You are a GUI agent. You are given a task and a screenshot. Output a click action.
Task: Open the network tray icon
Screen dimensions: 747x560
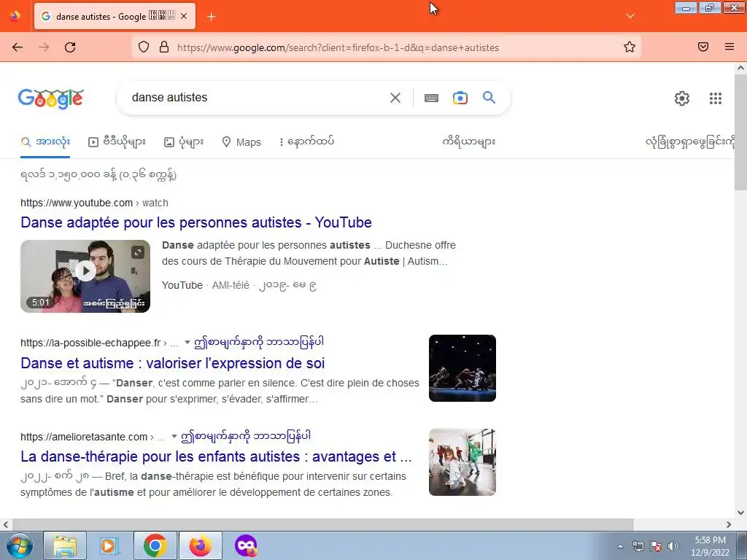tap(638, 546)
